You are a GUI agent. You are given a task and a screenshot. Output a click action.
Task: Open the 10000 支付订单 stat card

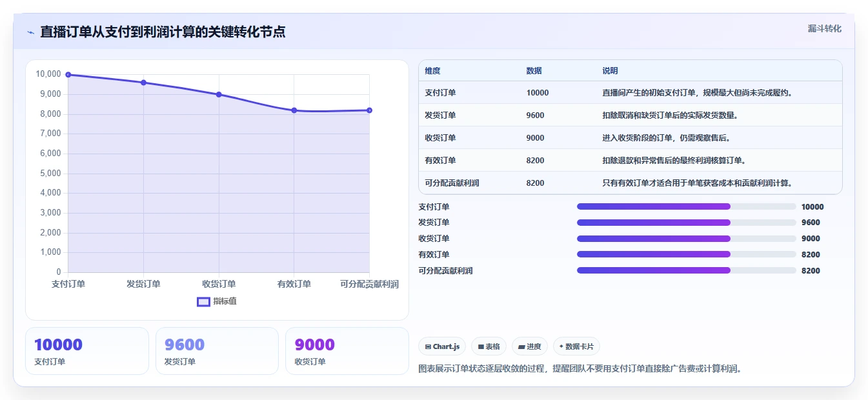[x=87, y=351]
